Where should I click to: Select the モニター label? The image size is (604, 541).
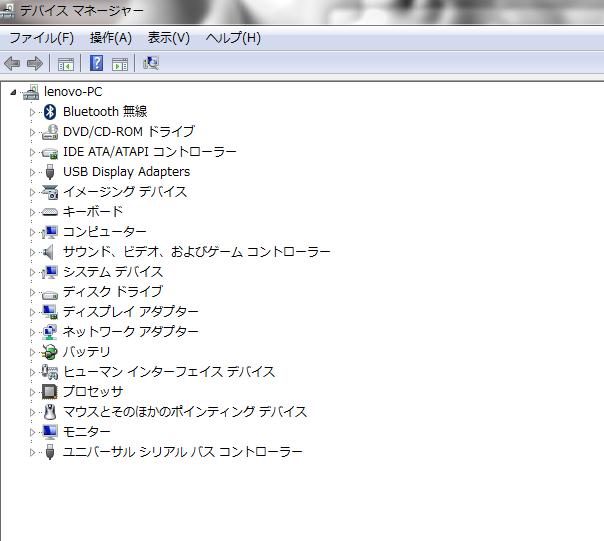pos(87,432)
